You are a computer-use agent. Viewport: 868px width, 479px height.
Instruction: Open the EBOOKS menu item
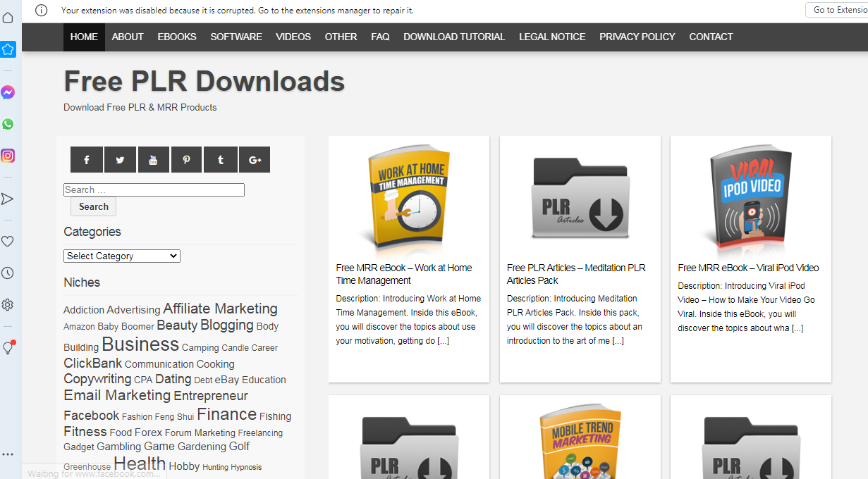(x=177, y=37)
